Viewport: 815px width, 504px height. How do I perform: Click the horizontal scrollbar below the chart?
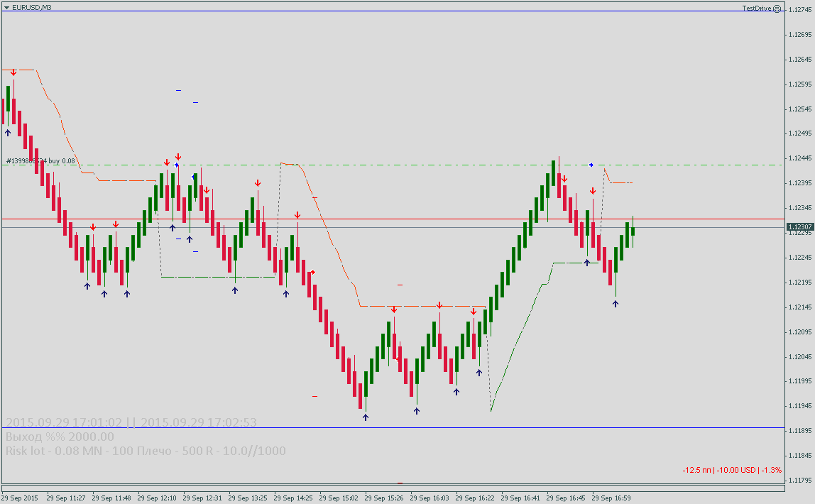click(393, 488)
